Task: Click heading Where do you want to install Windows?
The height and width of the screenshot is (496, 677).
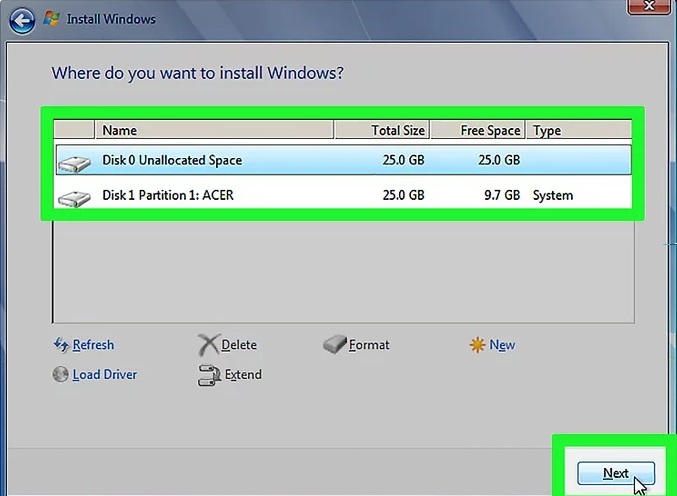Action: (198, 73)
